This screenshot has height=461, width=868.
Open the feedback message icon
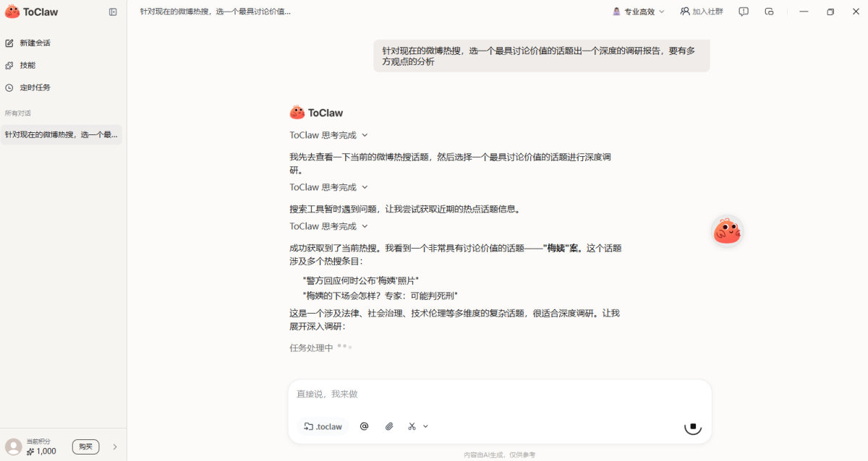coord(744,12)
